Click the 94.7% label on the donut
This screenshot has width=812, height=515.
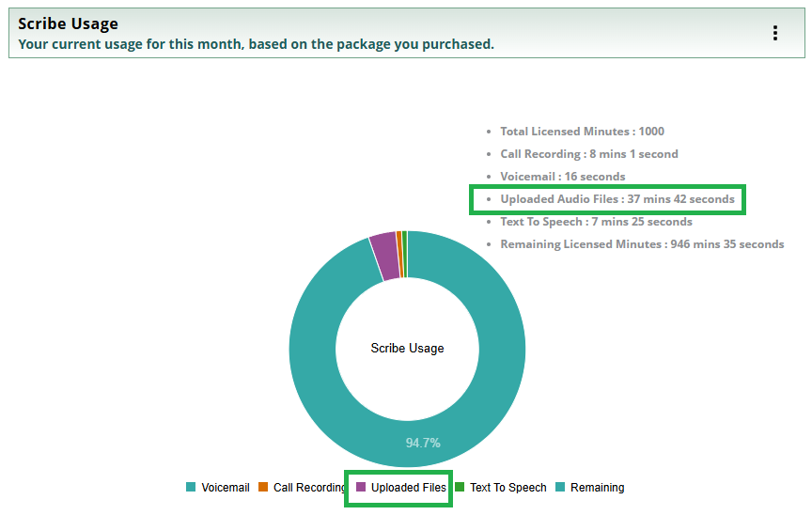tap(423, 443)
